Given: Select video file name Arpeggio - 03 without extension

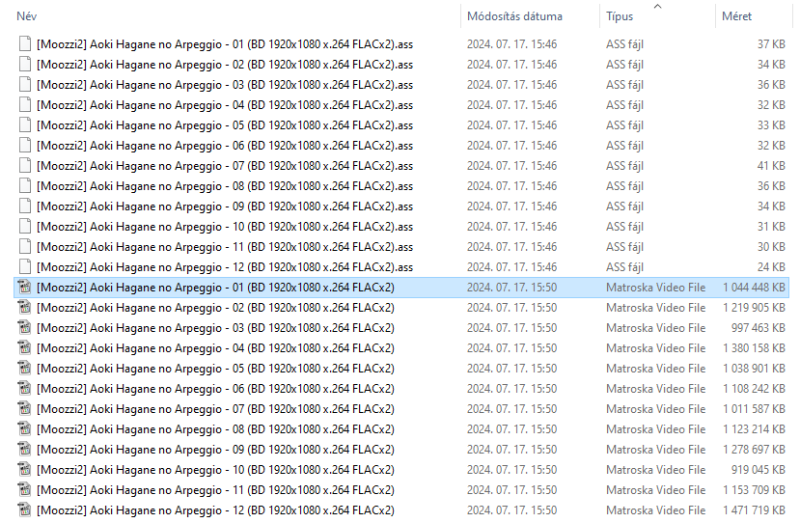Looking at the screenshot, I should pos(215,328).
